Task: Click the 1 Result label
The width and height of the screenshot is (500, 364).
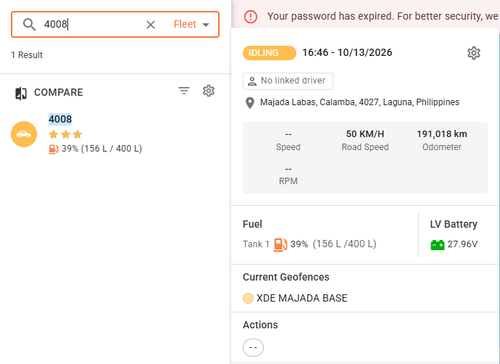Action: tap(27, 55)
